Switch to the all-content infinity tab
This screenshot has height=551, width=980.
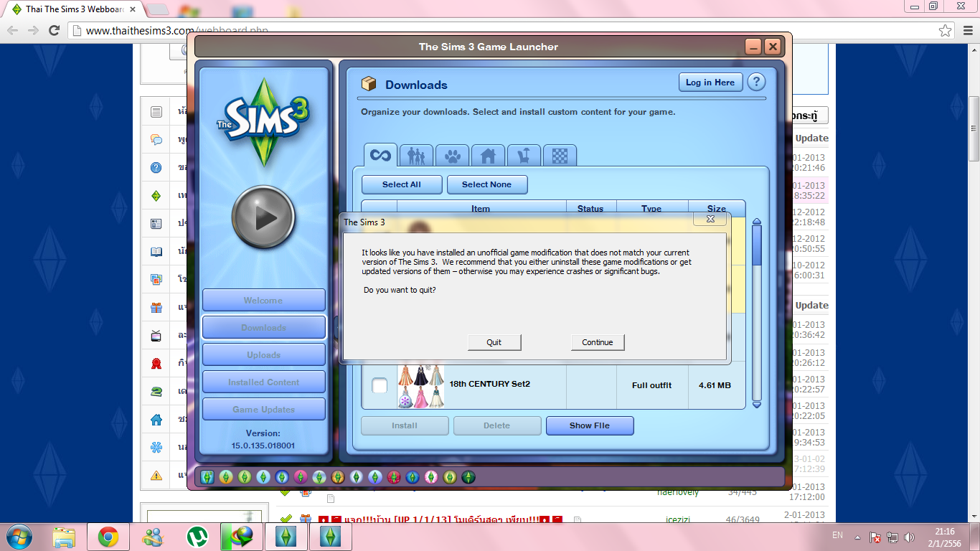[380, 155]
